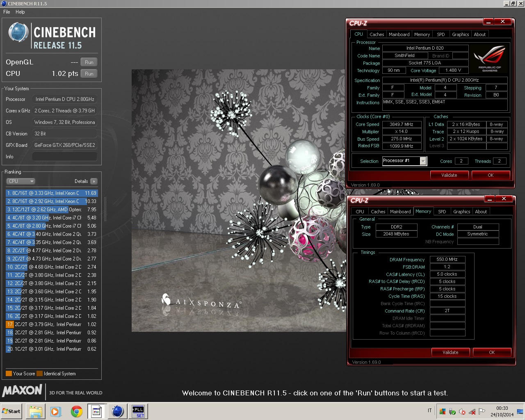Screen dimensions: 525x420
Task: Expand ranking Details arrow button
Action: (94, 181)
